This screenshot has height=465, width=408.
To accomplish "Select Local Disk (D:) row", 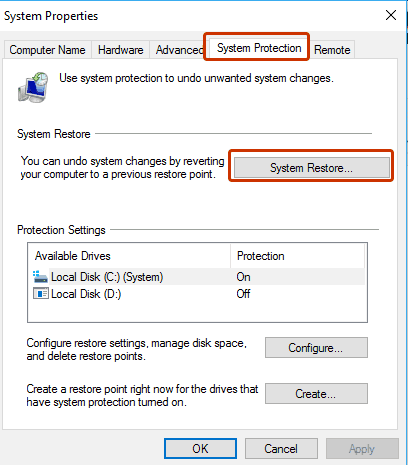I will pos(198,294).
